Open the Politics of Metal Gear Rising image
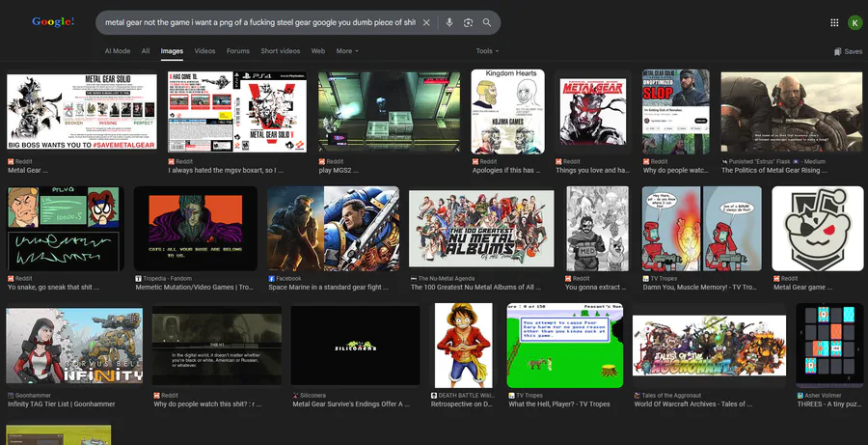The height and width of the screenshot is (445, 868). 792,111
